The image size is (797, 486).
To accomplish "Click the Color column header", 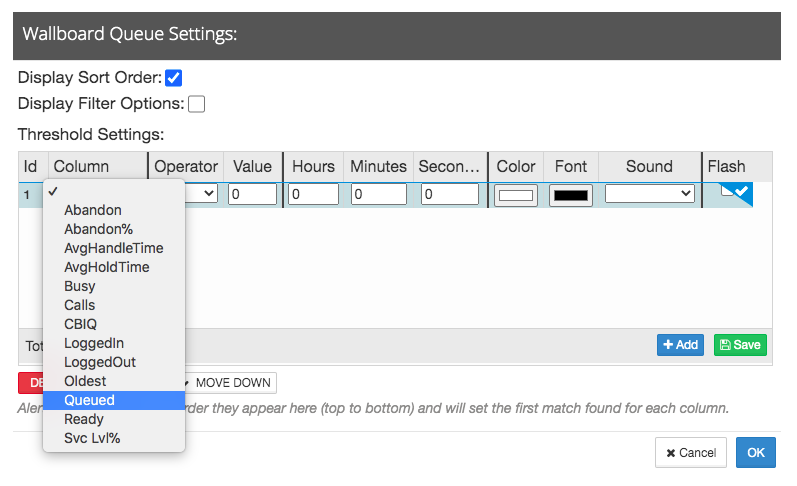I will pyautogui.click(x=516, y=166).
